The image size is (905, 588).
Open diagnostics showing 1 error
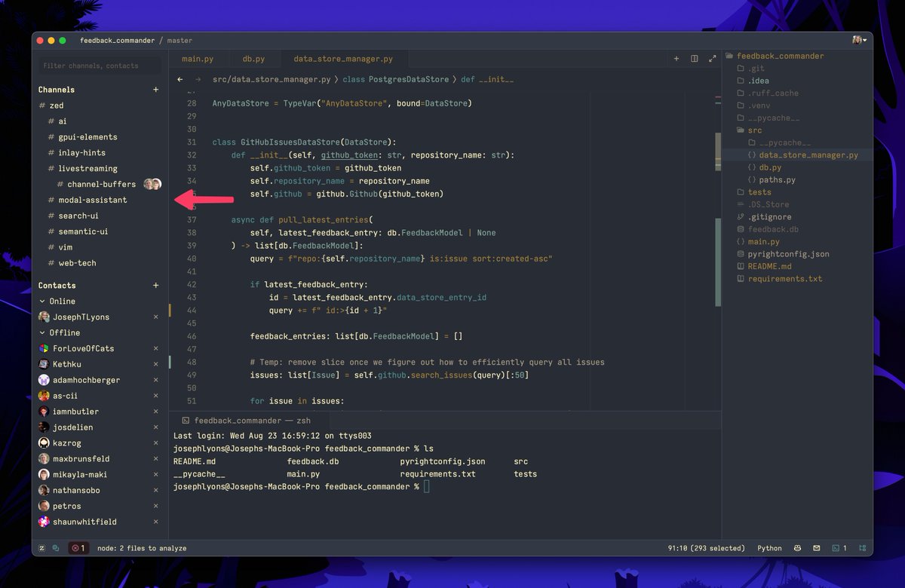(x=78, y=548)
